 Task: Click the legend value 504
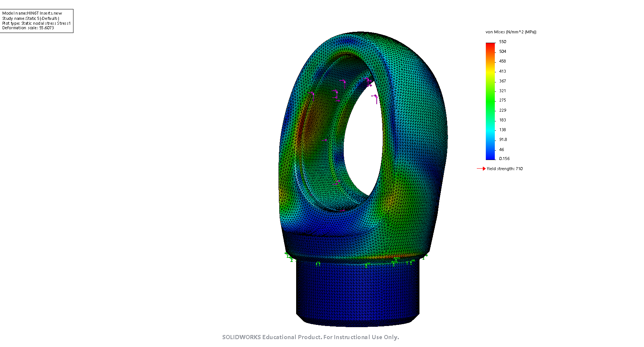coord(503,51)
